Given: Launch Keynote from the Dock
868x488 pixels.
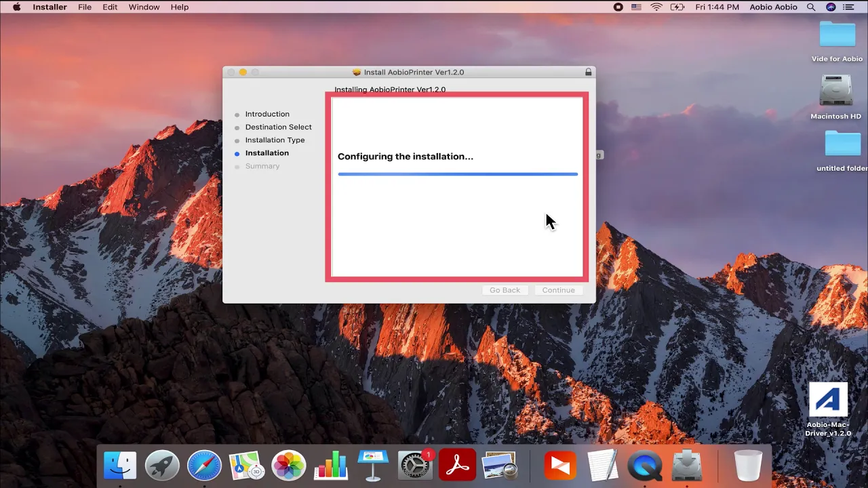Looking at the screenshot, I should coord(372,466).
